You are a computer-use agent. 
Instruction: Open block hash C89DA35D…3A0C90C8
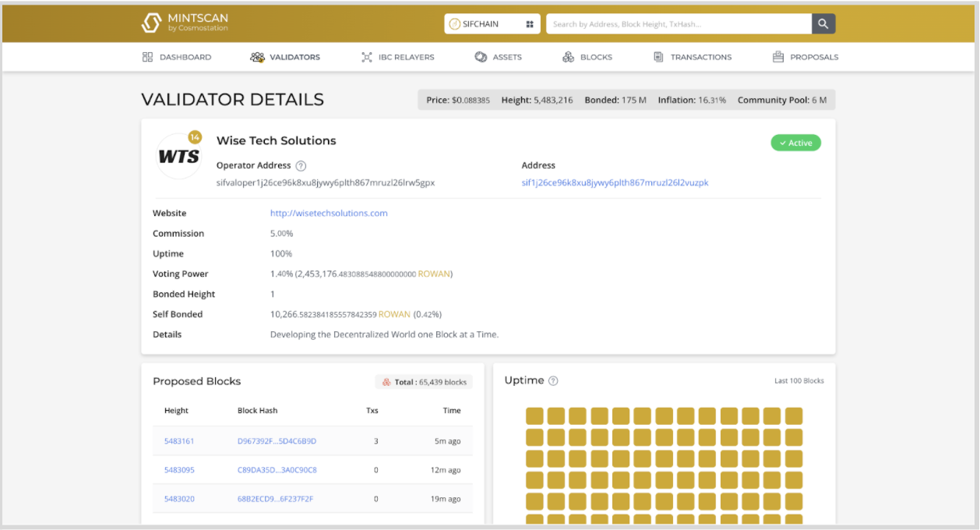pos(277,470)
